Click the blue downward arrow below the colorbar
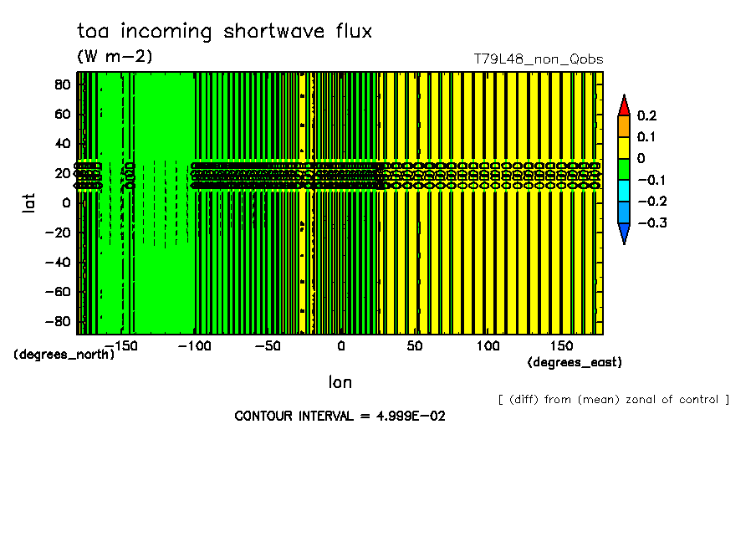This screenshot has height=547, width=756. [623, 233]
